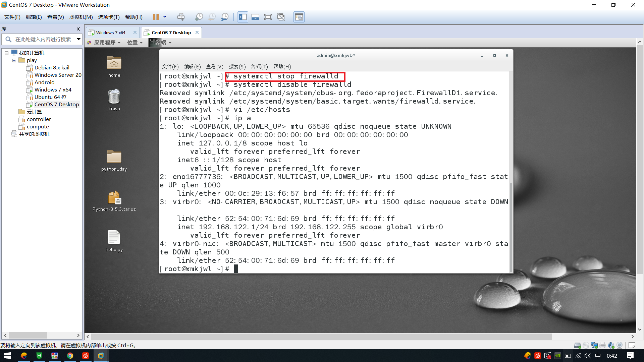Select the 云计算 folder

(34, 112)
